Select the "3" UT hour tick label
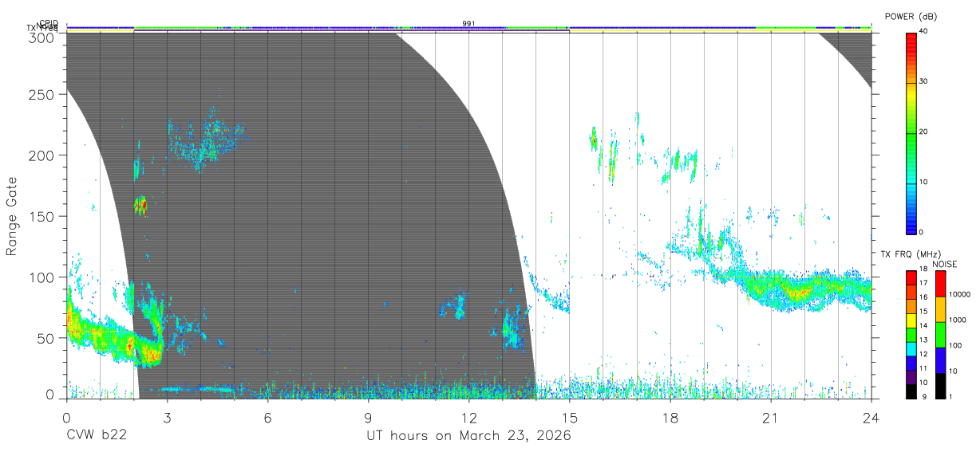Viewport: 980px width, 452px height. 167,417
